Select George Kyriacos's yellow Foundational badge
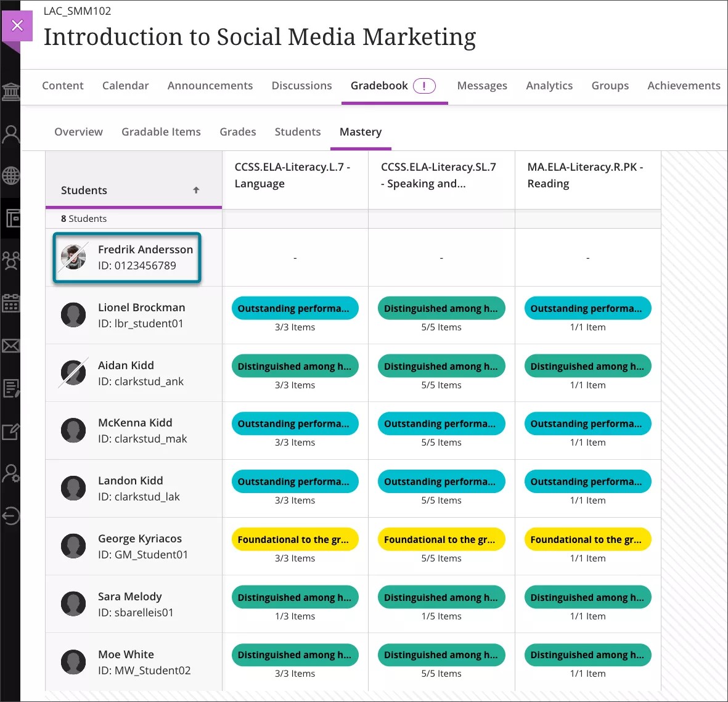This screenshot has width=728, height=702. pos(295,539)
